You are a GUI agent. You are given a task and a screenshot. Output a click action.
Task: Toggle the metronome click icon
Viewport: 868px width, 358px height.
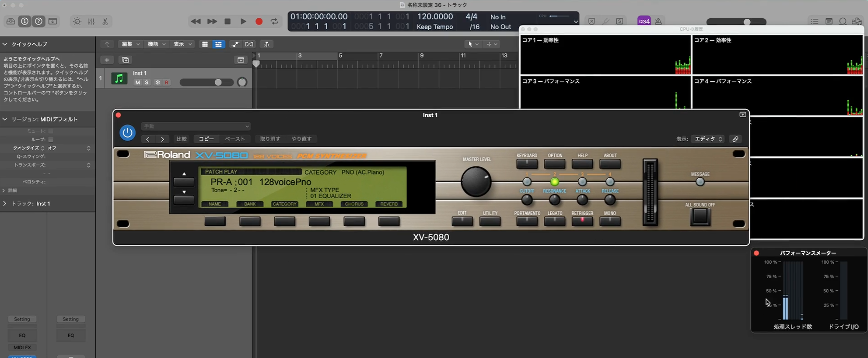[x=659, y=21]
